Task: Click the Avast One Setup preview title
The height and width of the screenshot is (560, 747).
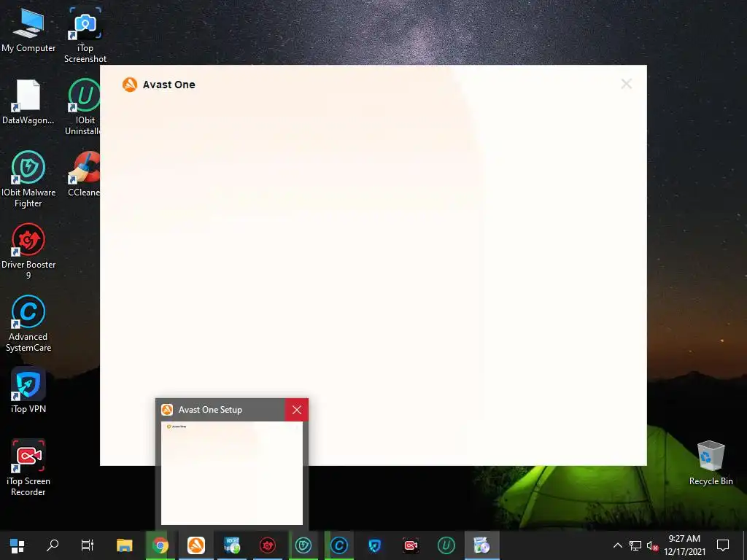Action: click(210, 410)
